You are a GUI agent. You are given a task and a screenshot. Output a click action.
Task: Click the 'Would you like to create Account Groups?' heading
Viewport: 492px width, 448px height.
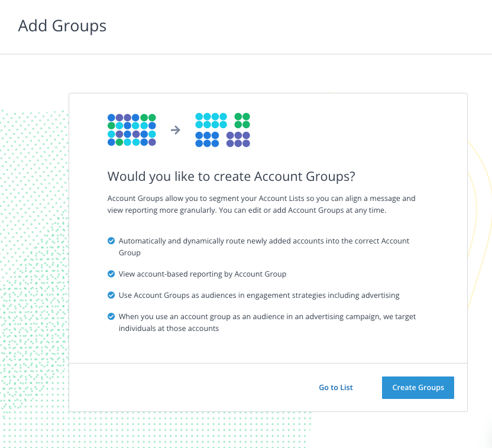pos(231,176)
